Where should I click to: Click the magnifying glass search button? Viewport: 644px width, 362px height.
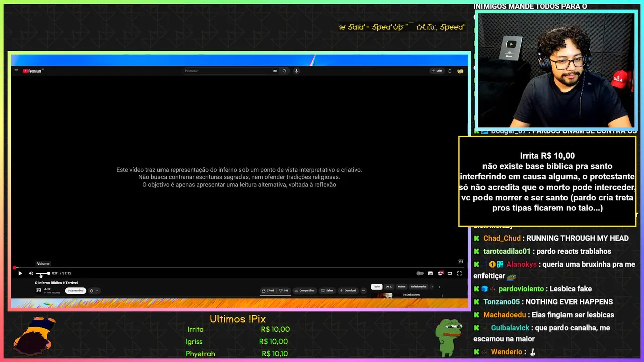click(284, 71)
